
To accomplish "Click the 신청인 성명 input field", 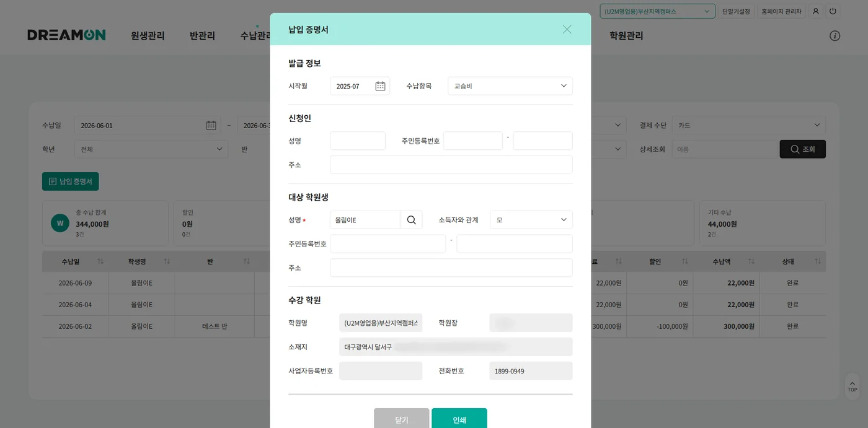I will tap(358, 141).
